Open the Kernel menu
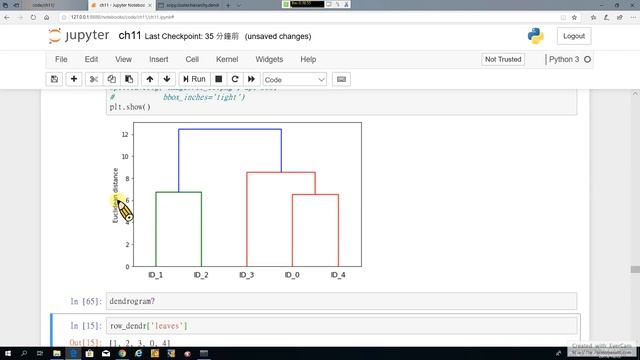Image resolution: width=640 pixels, height=360 pixels. pos(227,60)
